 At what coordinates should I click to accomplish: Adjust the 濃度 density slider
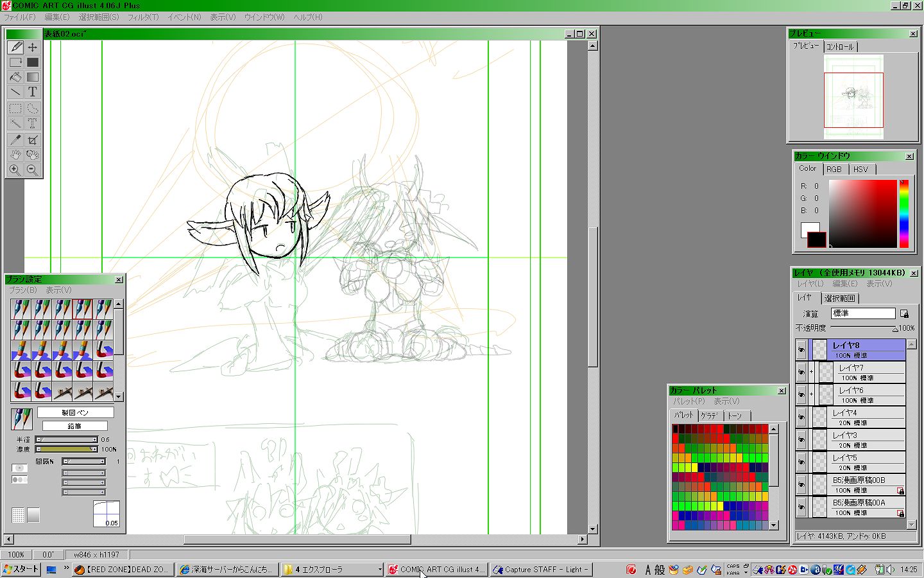[67, 449]
